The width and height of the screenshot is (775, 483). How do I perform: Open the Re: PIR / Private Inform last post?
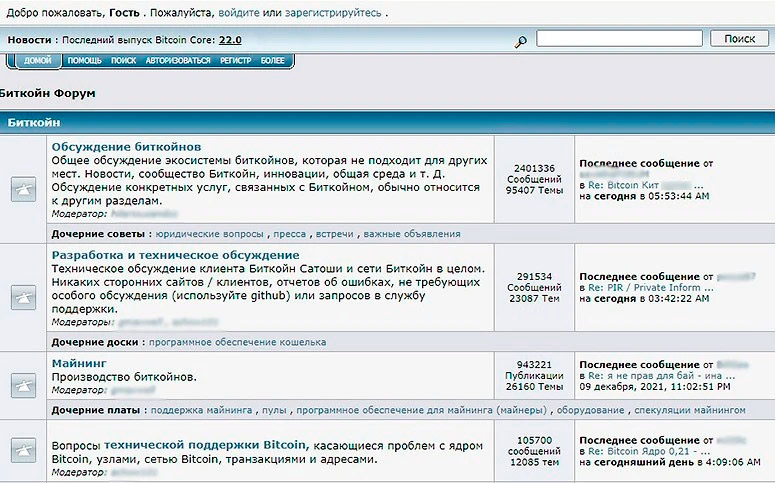(x=645, y=287)
